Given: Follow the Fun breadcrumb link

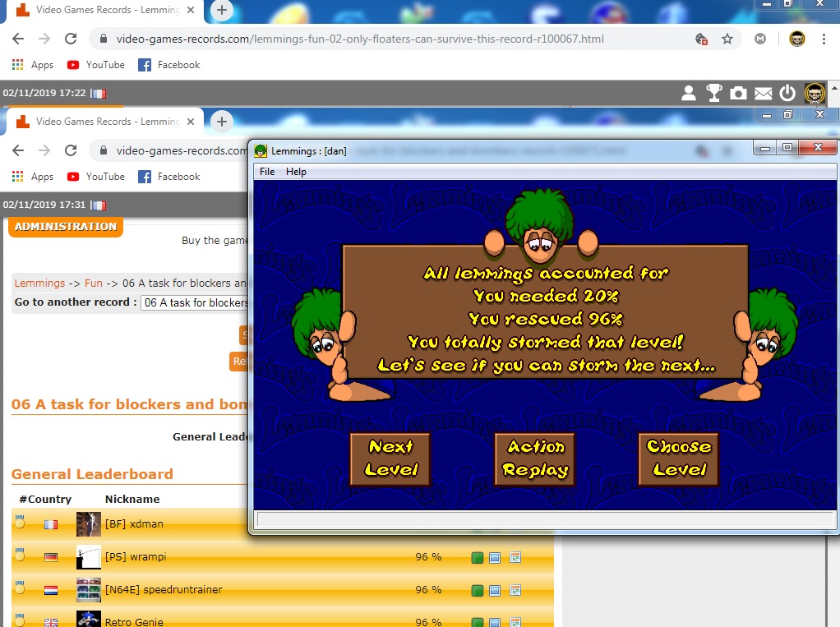Looking at the screenshot, I should [94, 283].
